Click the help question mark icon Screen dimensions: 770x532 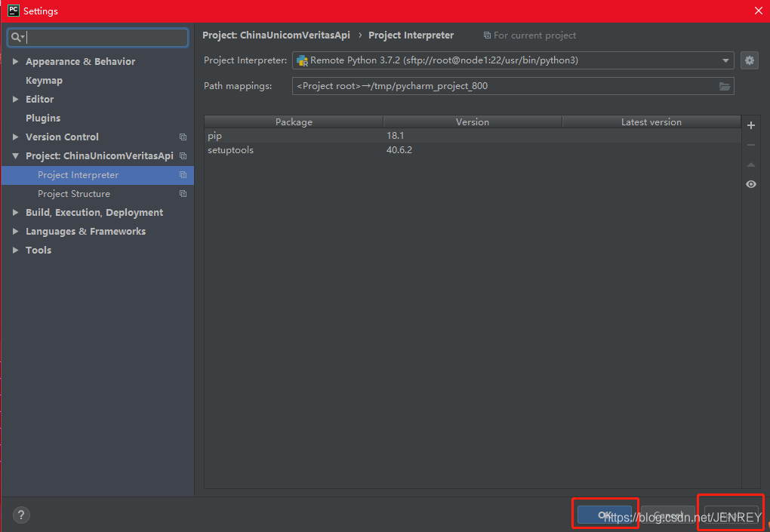pyautogui.click(x=21, y=515)
